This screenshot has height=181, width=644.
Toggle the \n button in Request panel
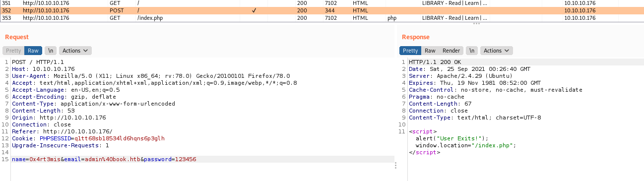[x=50, y=51]
